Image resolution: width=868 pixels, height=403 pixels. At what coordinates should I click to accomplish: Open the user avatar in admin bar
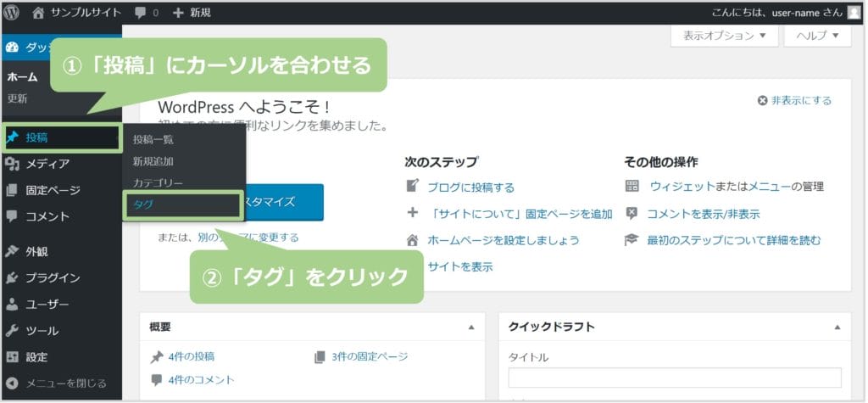[854, 12]
